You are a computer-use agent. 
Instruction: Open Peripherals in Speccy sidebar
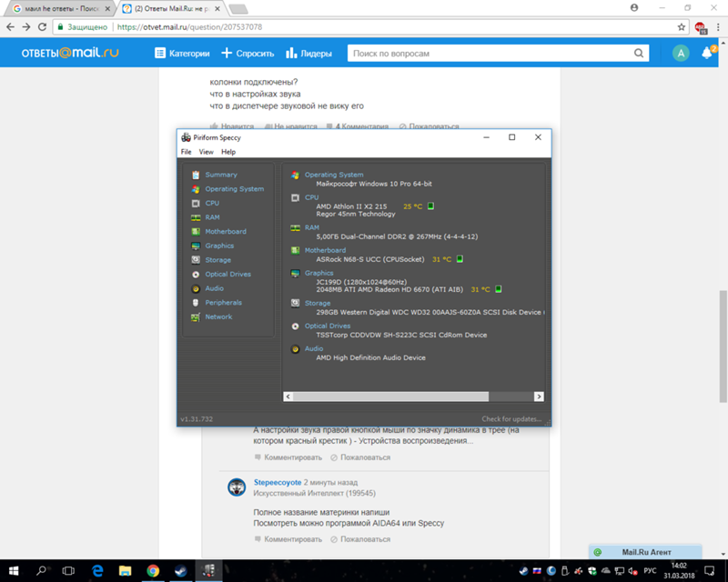pyautogui.click(x=223, y=303)
